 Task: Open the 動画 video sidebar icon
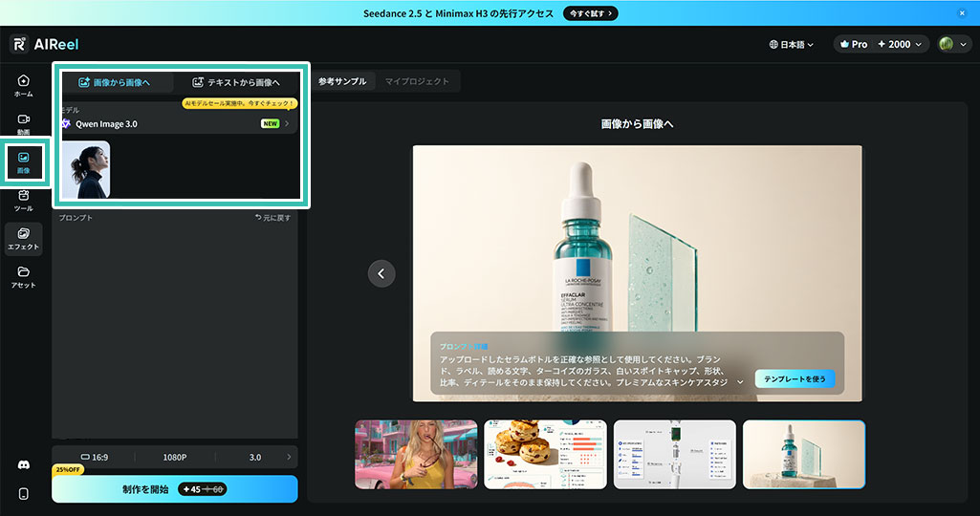pyautogui.click(x=23, y=124)
